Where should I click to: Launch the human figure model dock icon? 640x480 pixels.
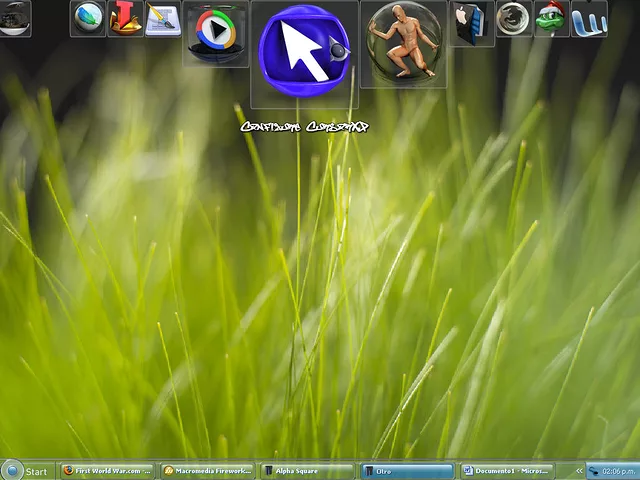pos(403,42)
